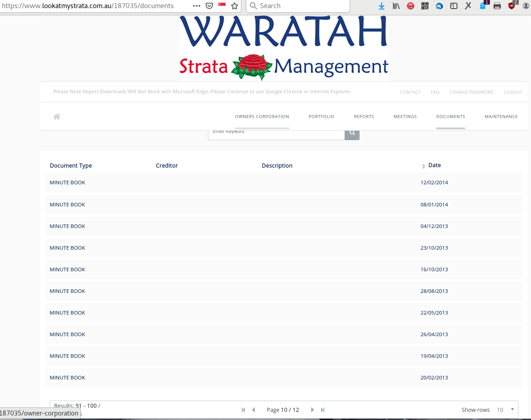Click the print-to-PDF printer icon

click(x=497, y=6)
